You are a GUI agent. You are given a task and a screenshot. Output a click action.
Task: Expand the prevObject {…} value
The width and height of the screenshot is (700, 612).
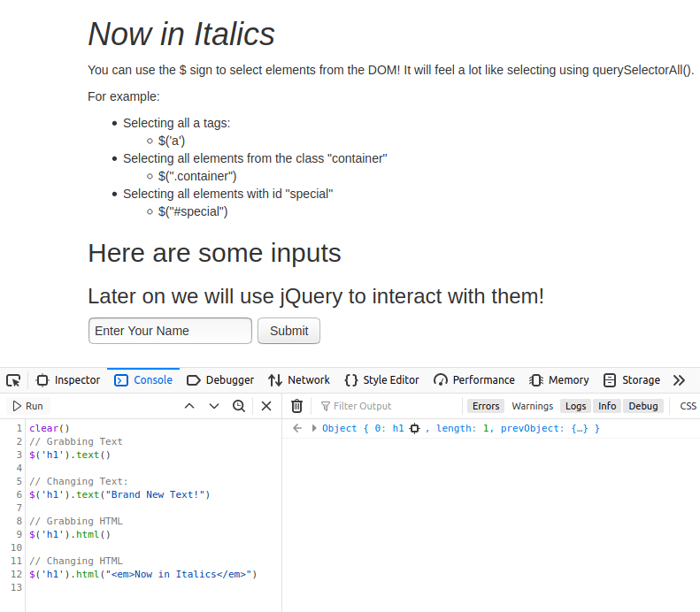coord(581,429)
